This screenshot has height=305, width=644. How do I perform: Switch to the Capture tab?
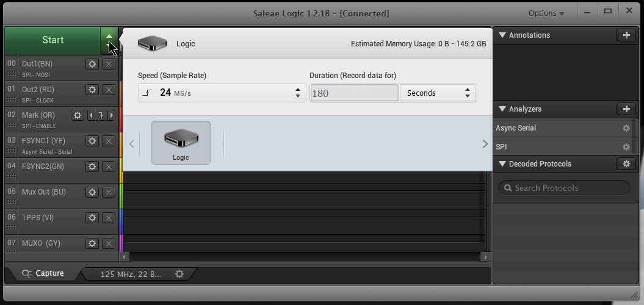pos(43,273)
